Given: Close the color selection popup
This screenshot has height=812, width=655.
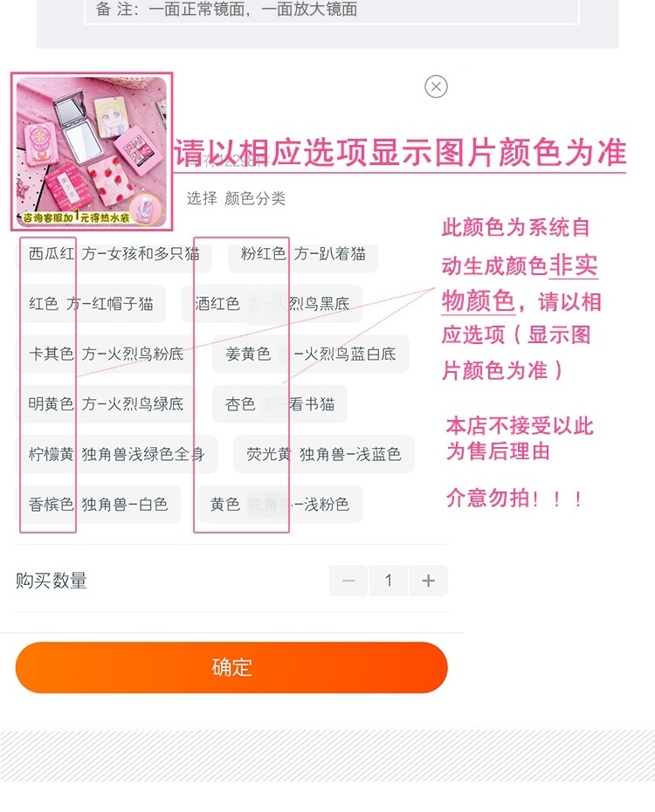Looking at the screenshot, I should tap(436, 86).
